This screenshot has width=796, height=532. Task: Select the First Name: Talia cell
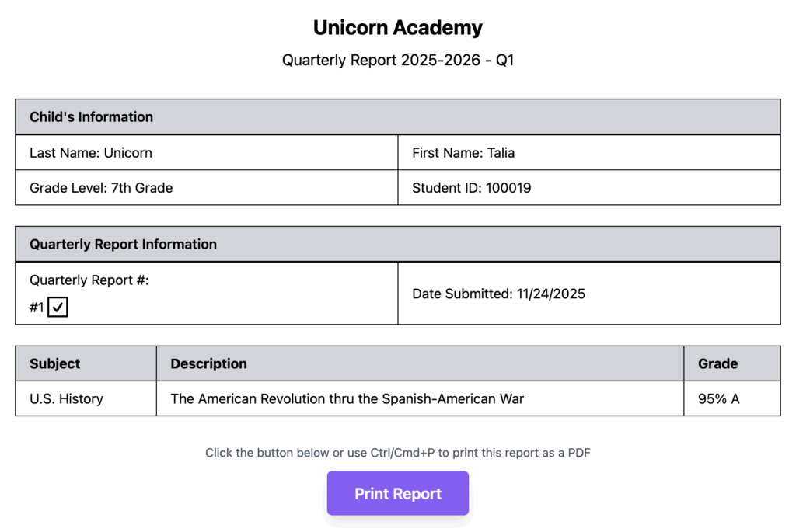coord(463,153)
